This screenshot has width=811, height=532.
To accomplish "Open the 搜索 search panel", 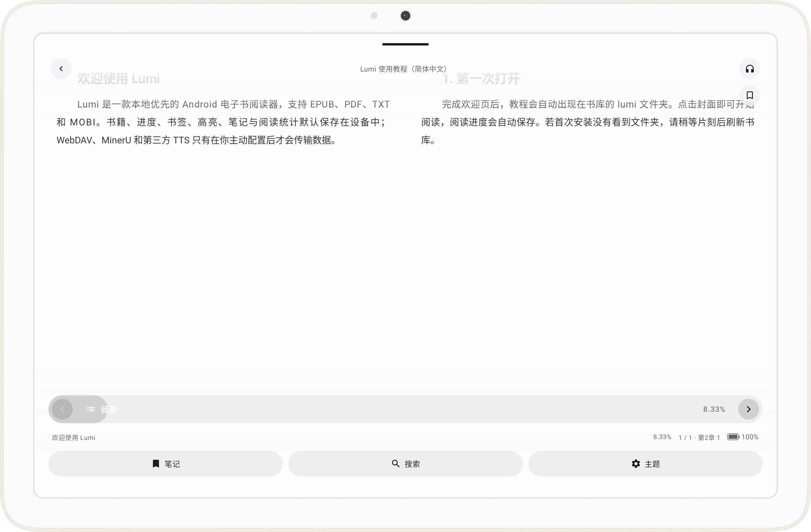I will click(405, 464).
